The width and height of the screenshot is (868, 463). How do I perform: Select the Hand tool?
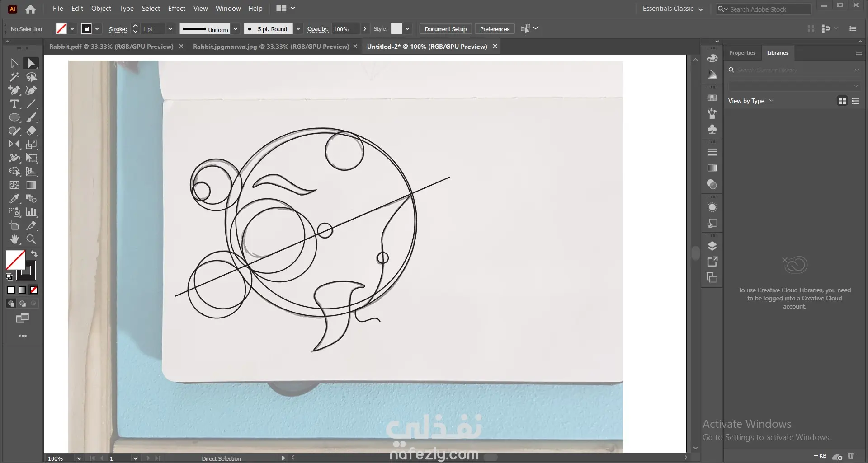(14, 239)
